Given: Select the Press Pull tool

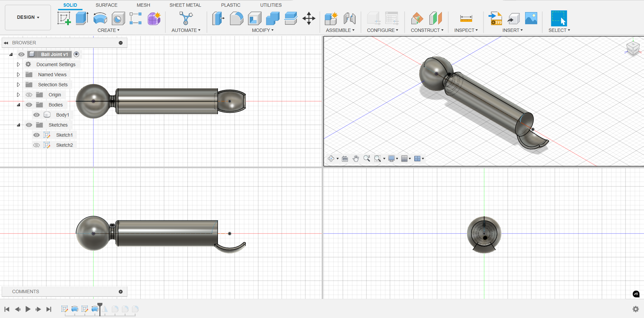Looking at the screenshot, I should 218,18.
